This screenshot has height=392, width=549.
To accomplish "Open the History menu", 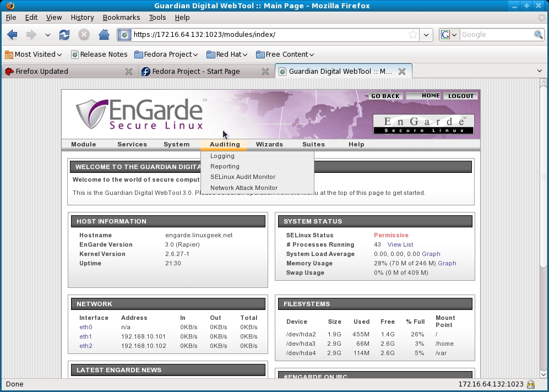I will 82,18.
